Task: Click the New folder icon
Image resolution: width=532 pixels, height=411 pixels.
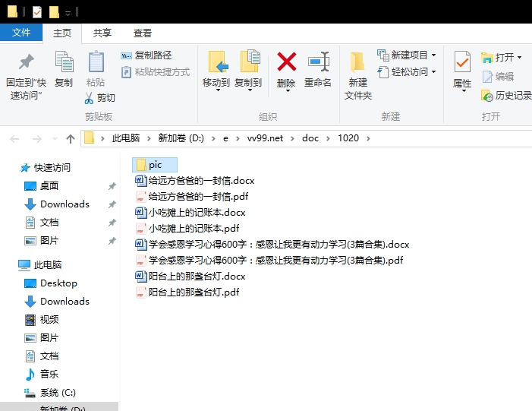Action: 357,62
